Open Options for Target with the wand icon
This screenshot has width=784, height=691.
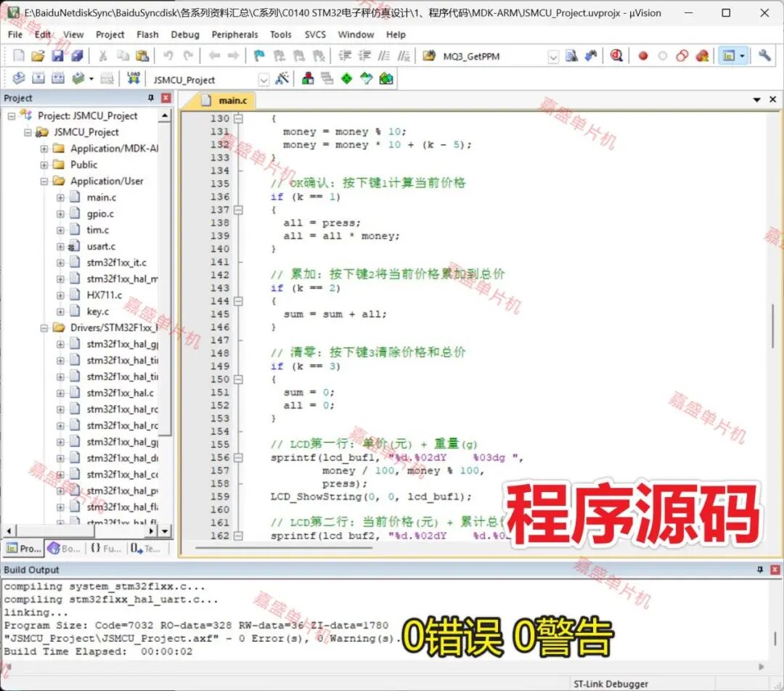pyautogui.click(x=282, y=78)
